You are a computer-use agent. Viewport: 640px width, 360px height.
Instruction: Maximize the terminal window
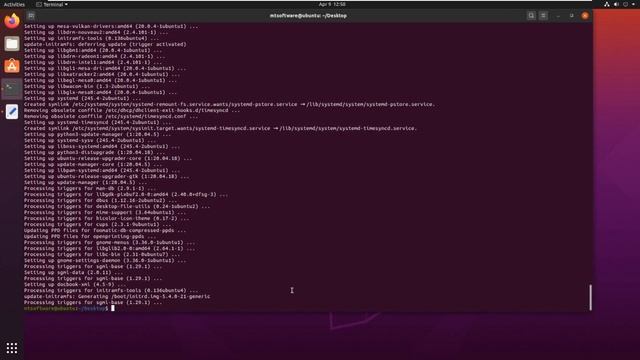[571, 16]
